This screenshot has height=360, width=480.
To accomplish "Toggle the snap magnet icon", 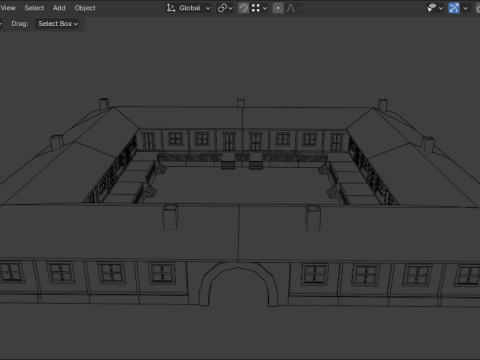I will click(x=244, y=8).
